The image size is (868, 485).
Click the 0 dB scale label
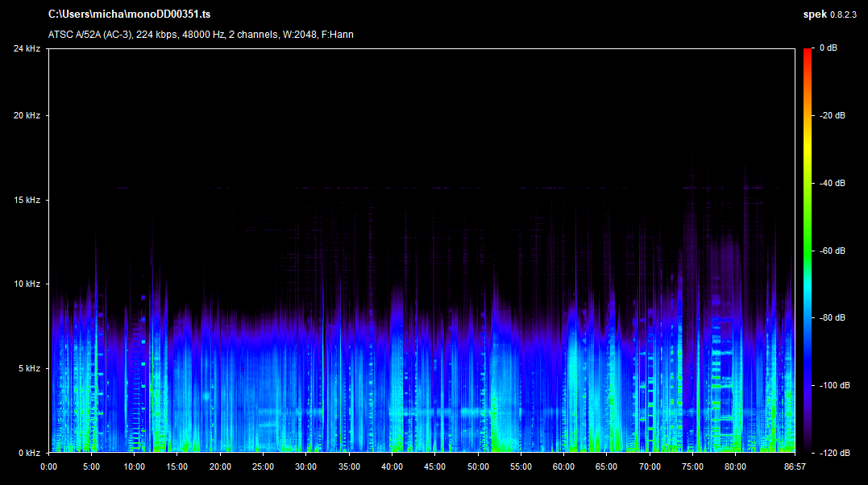pyautogui.click(x=828, y=49)
